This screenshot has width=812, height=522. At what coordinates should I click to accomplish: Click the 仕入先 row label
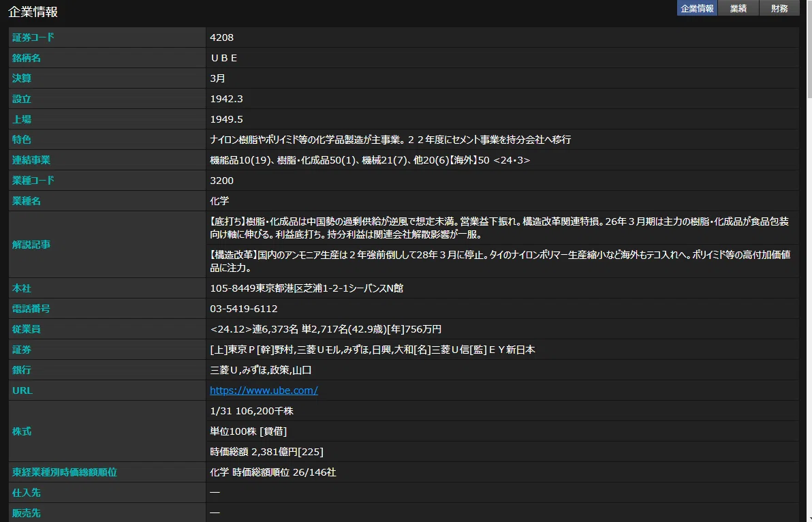click(x=27, y=493)
